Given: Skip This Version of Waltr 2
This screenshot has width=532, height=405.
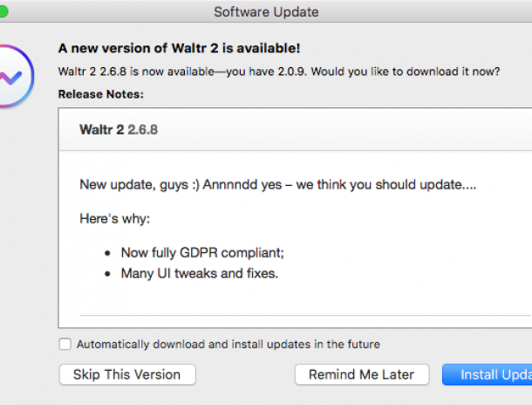Looking at the screenshot, I should point(127,374).
